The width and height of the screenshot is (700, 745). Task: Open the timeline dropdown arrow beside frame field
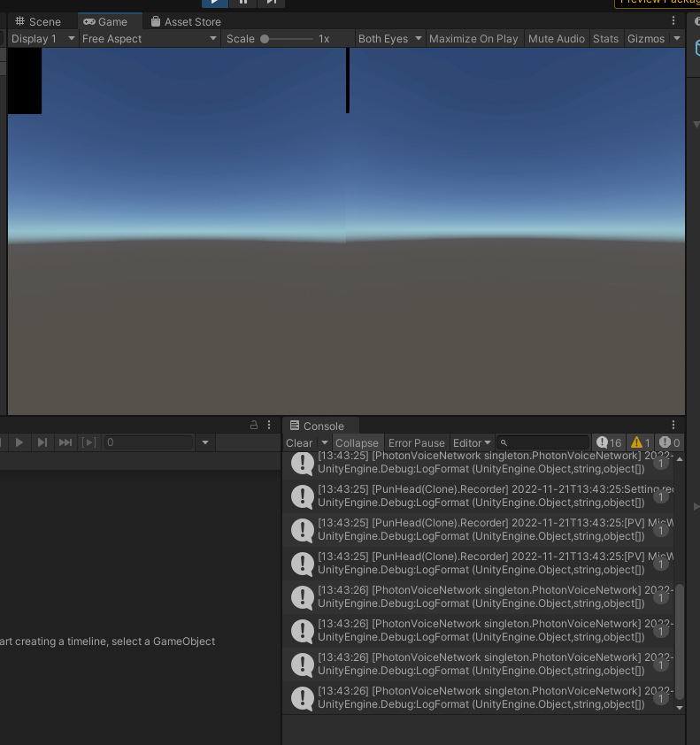(x=205, y=442)
